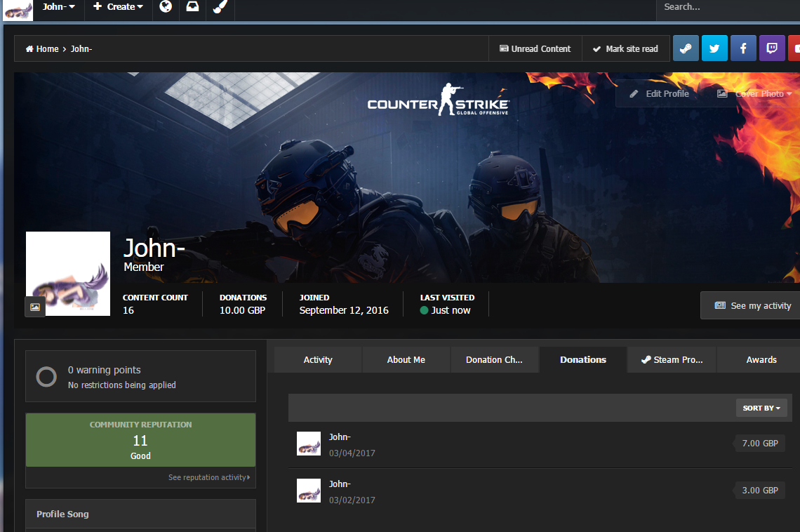The width and height of the screenshot is (800, 532).
Task: Click the content count value 16
Action: (128, 310)
